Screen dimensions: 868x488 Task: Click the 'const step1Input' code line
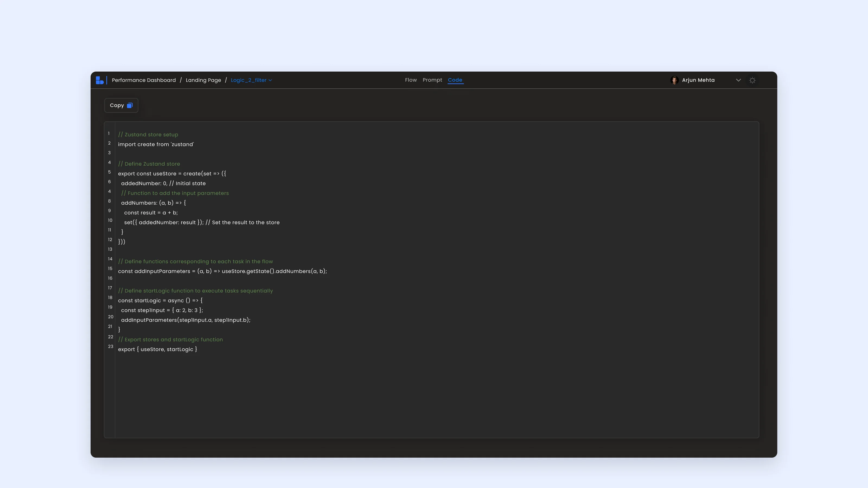click(162, 310)
